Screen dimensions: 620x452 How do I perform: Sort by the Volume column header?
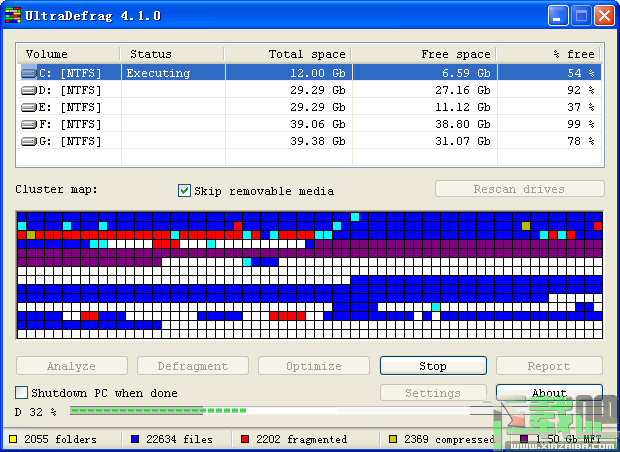click(68, 54)
